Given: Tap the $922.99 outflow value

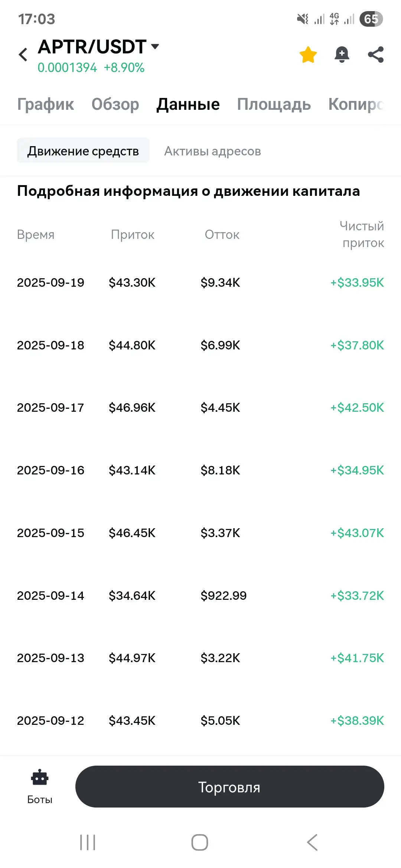Looking at the screenshot, I should click(x=224, y=596).
